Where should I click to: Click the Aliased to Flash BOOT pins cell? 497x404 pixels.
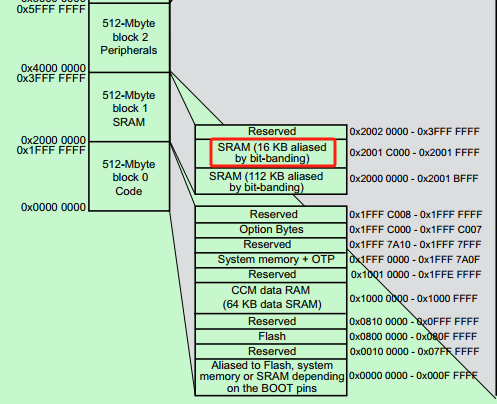pos(271,377)
